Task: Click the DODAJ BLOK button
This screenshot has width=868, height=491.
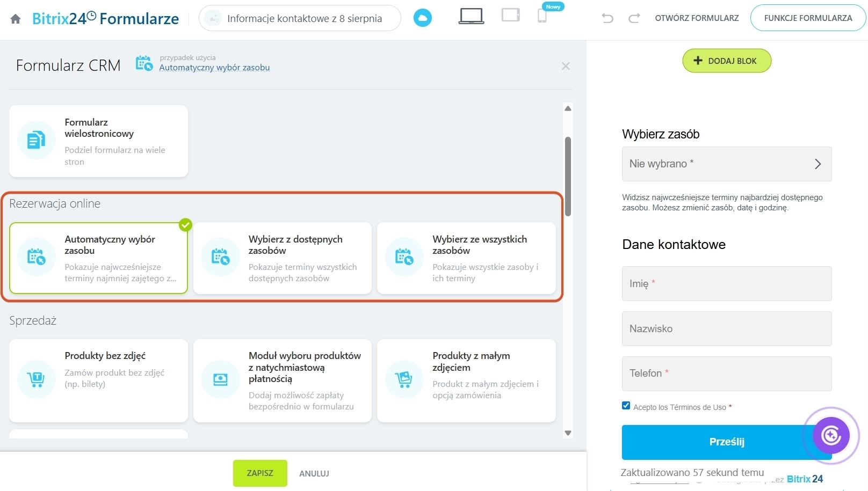Action: pyautogui.click(x=727, y=61)
